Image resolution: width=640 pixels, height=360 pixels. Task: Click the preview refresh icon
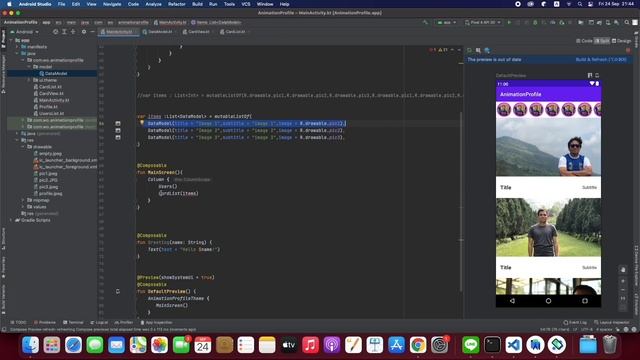click(469, 50)
